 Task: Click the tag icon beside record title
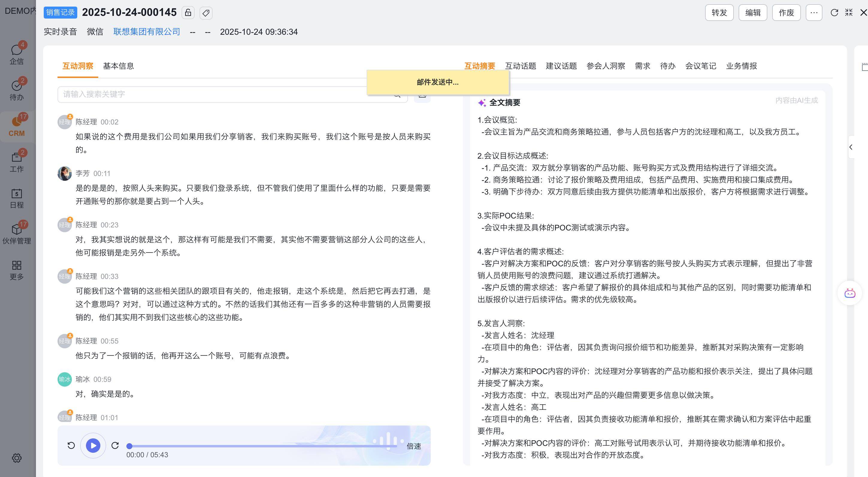click(206, 13)
